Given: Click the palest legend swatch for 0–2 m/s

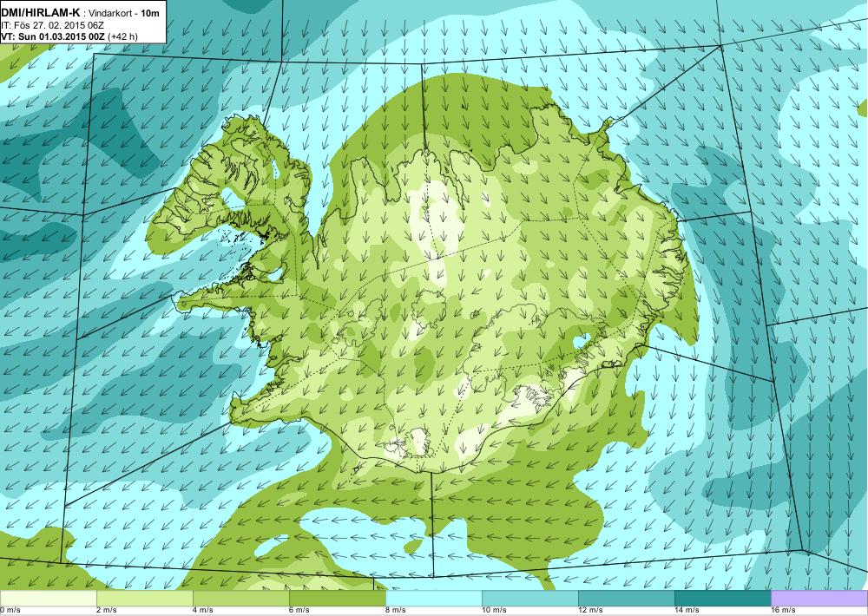Looking at the screenshot, I should pos(48,599).
